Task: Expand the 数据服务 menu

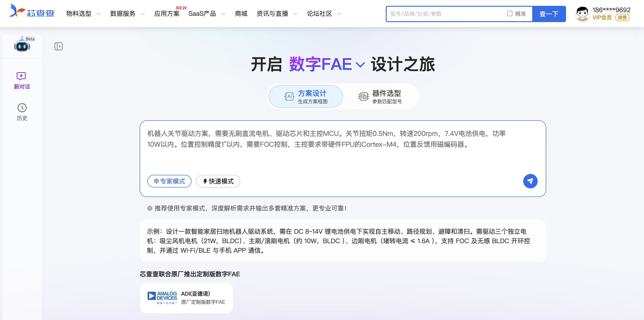Action: [x=128, y=14]
